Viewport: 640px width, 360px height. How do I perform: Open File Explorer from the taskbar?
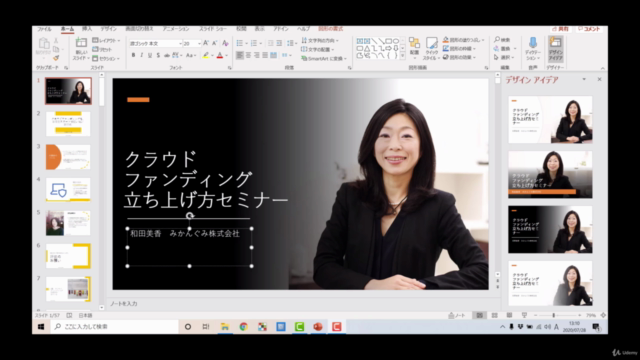tap(224, 327)
